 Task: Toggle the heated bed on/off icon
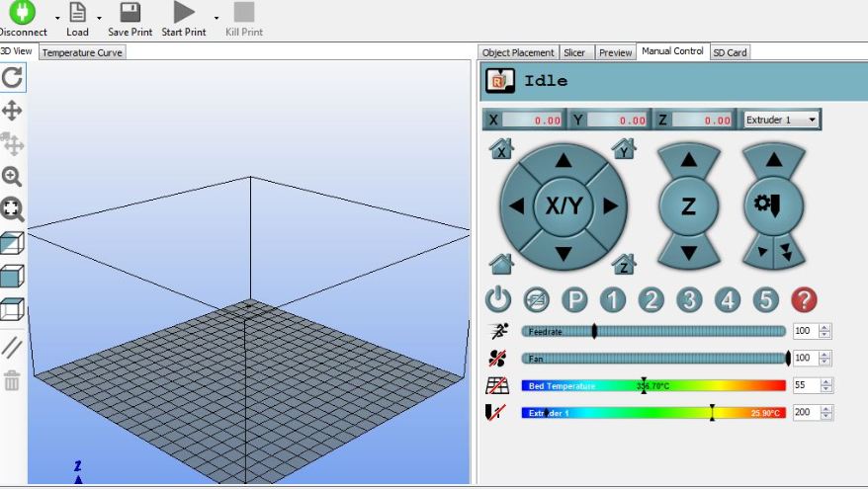[497, 385]
